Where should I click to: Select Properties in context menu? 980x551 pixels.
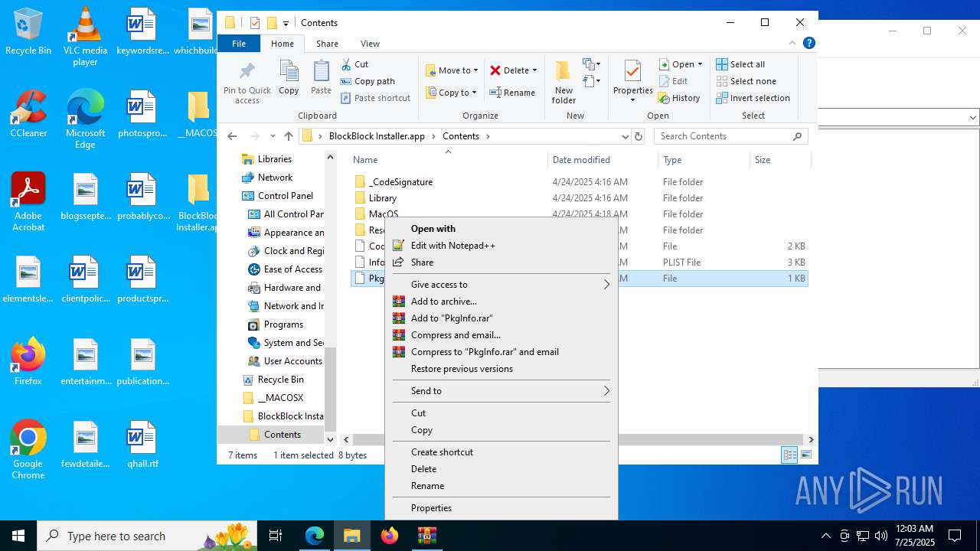point(501,508)
